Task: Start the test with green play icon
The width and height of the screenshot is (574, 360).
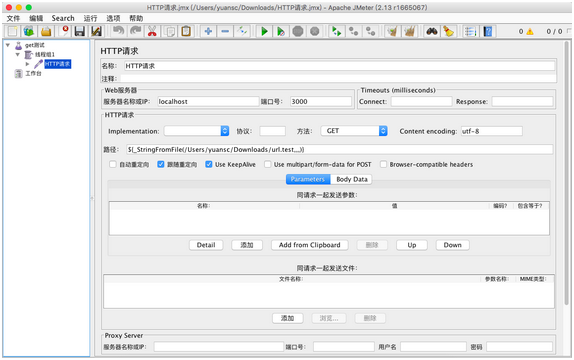Action: pyautogui.click(x=264, y=31)
